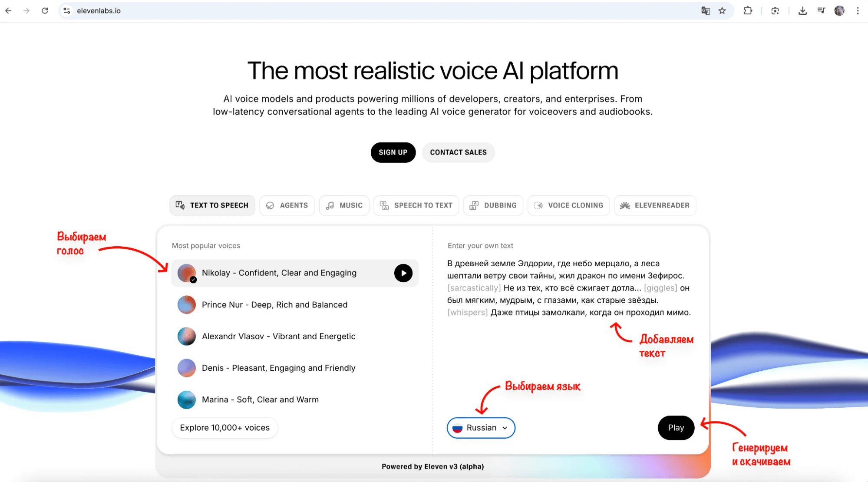Open the Chrome three-dot menu
868x482 pixels.
[858, 11]
